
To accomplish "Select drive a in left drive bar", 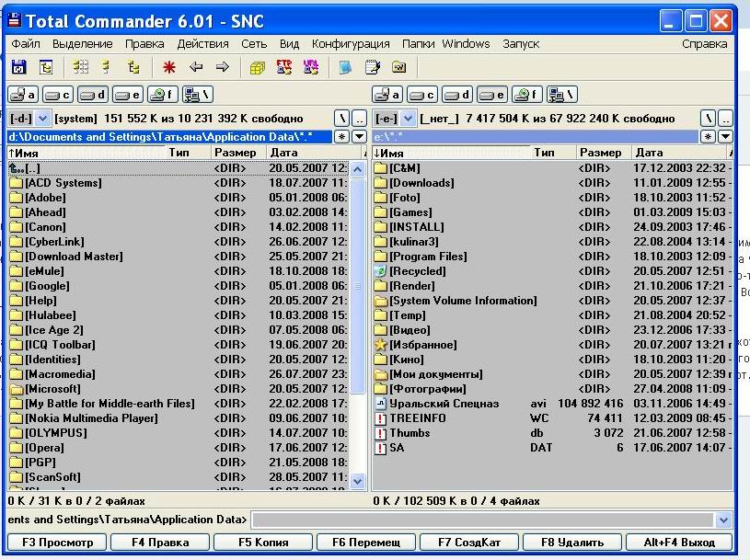I will click(23, 95).
